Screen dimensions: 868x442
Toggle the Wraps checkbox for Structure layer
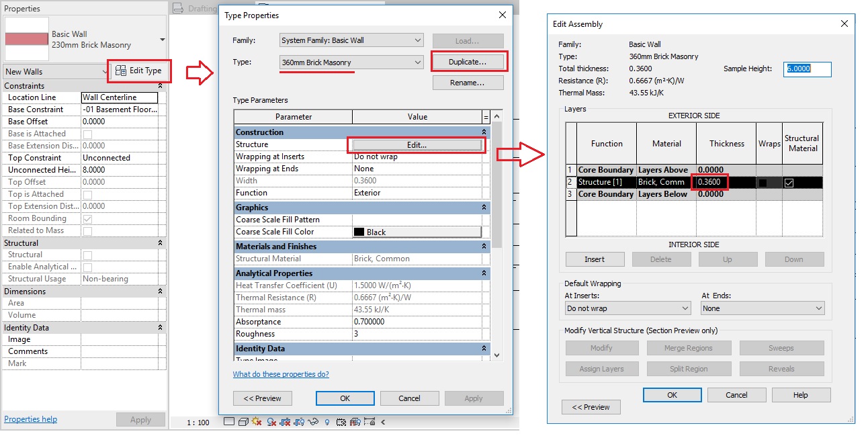pyautogui.click(x=763, y=183)
